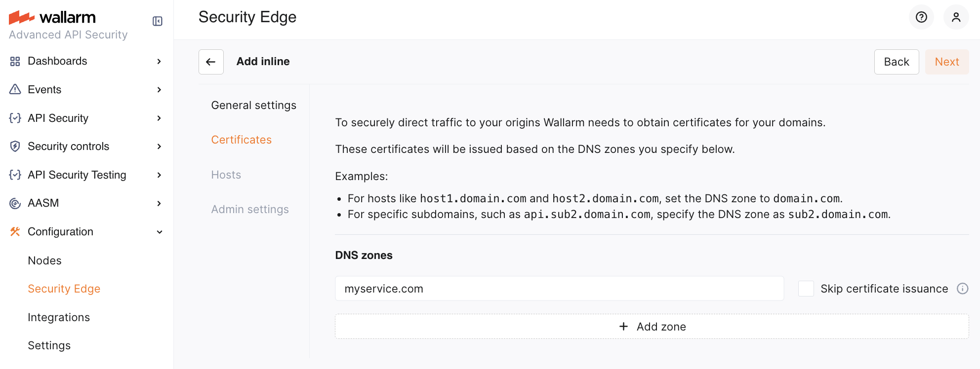This screenshot has width=980, height=369.
Task: Open Integrations in the sidebar
Action: tap(59, 317)
